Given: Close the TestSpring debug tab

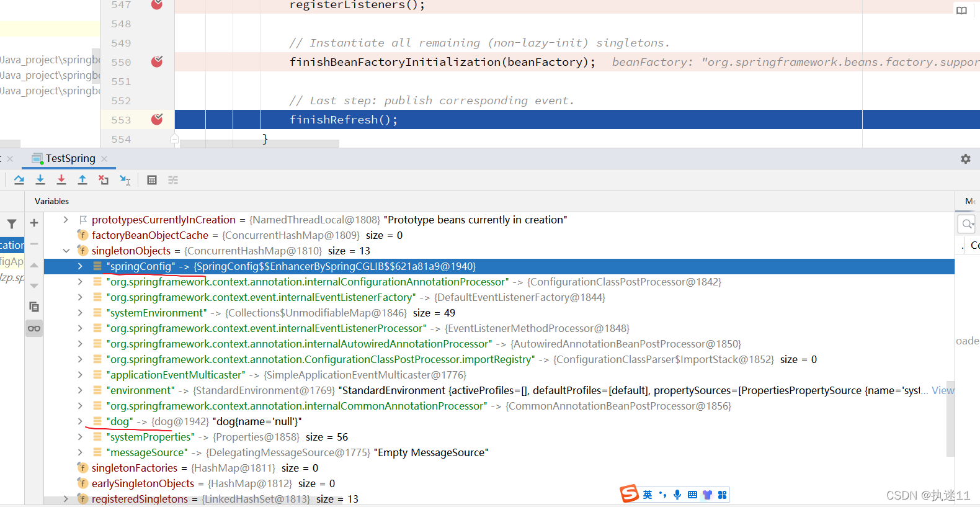Looking at the screenshot, I should pos(104,159).
